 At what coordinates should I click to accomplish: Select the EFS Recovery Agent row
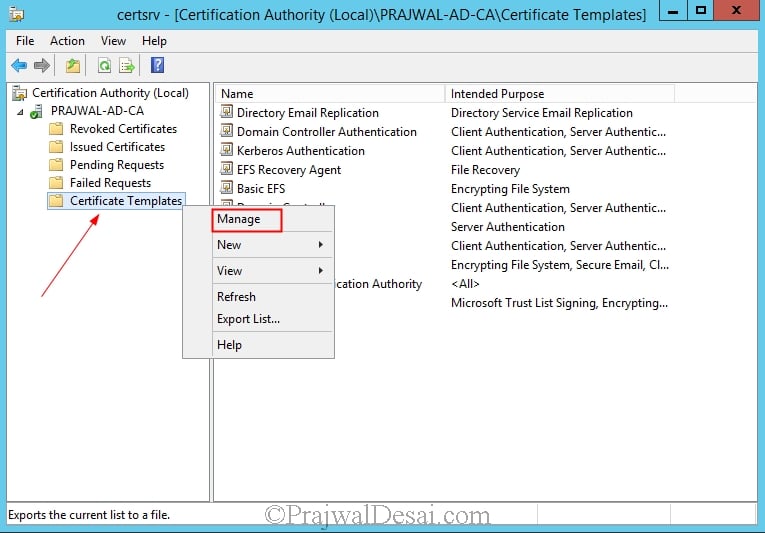click(x=289, y=170)
